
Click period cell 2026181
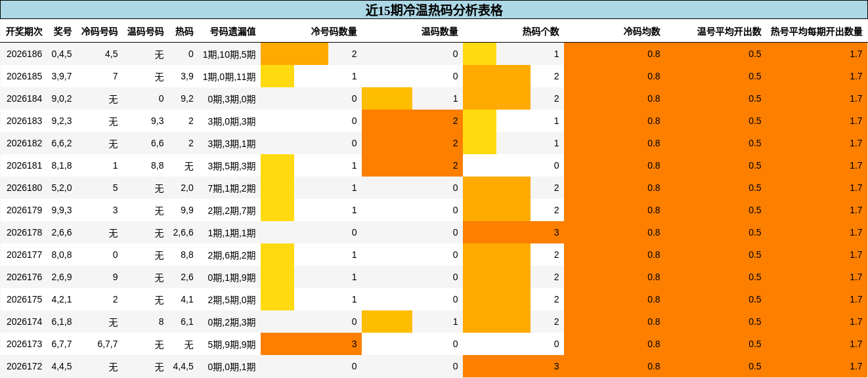pyautogui.click(x=24, y=165)
